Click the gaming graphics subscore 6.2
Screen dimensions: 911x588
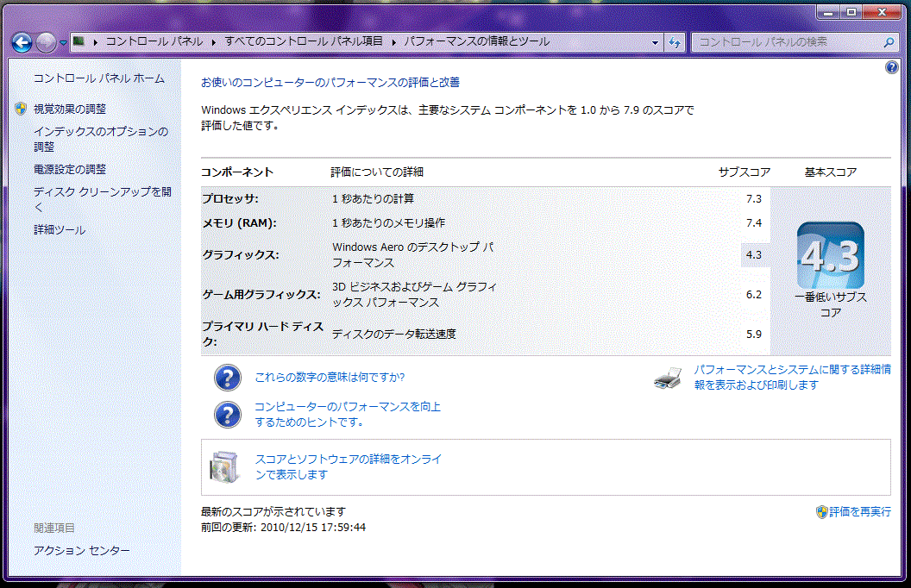753,294
